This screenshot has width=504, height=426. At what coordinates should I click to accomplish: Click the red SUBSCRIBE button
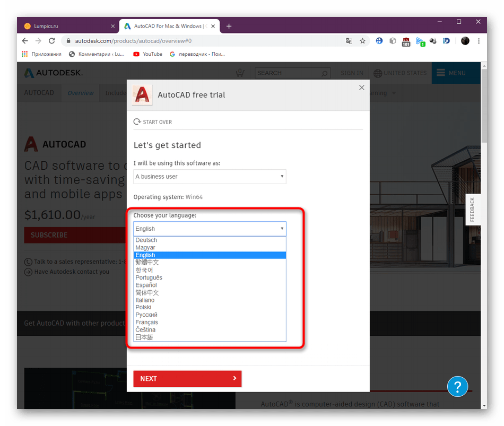tap(75, 235)
